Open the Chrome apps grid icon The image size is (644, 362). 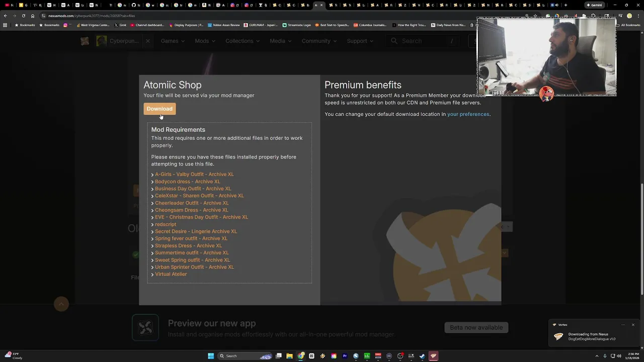[x=5, y=25]
